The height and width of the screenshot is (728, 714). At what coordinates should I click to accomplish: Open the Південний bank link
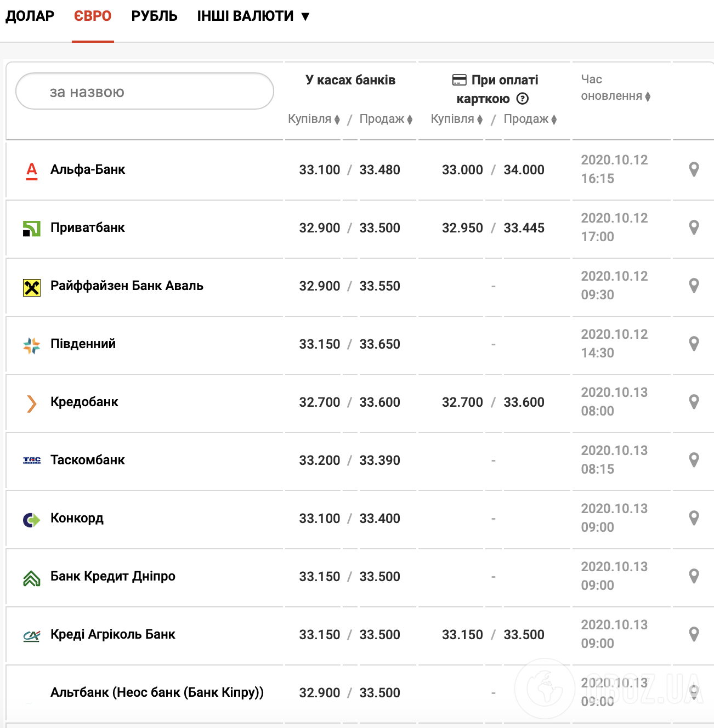83,344
